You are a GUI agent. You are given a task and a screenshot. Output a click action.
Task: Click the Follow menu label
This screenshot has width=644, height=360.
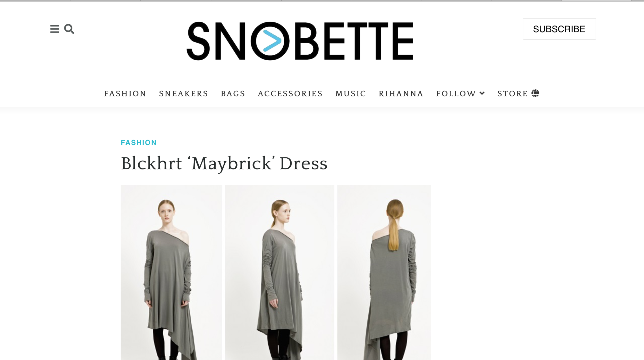click(x=456, y=93)
